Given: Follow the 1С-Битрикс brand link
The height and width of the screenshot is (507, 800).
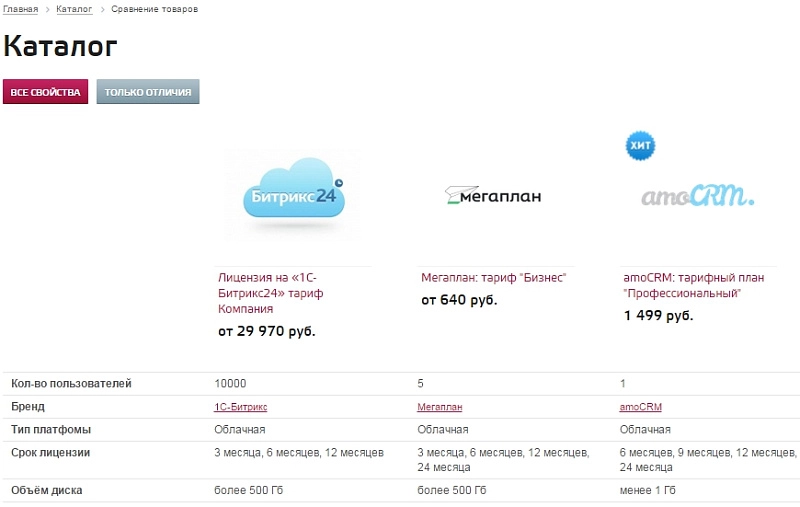Looking at the screenshot, I should click(240, 407).
